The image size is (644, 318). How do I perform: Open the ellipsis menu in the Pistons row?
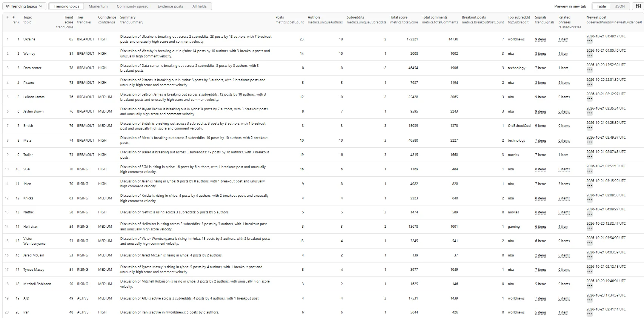click(590, 85)
